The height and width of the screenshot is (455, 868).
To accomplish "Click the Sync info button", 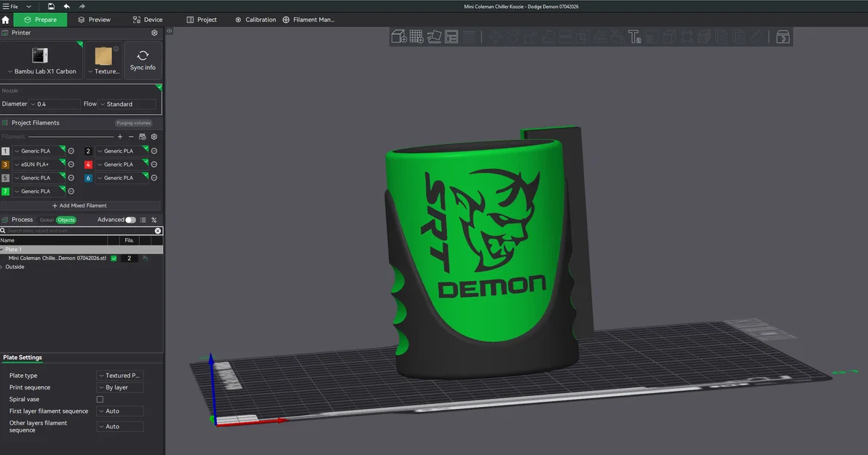I will click(143, 60).
